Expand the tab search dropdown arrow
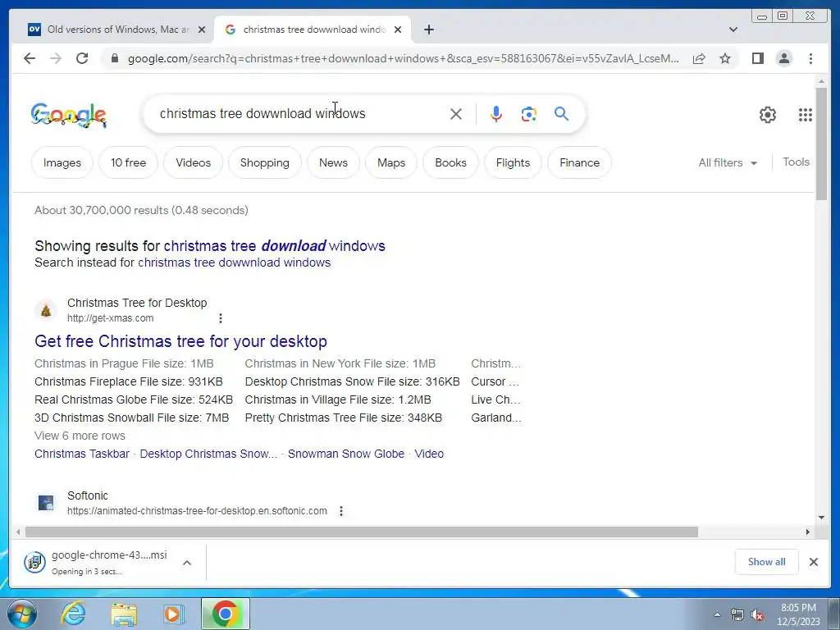Screen dimensions: 840x630 point(733,30)
